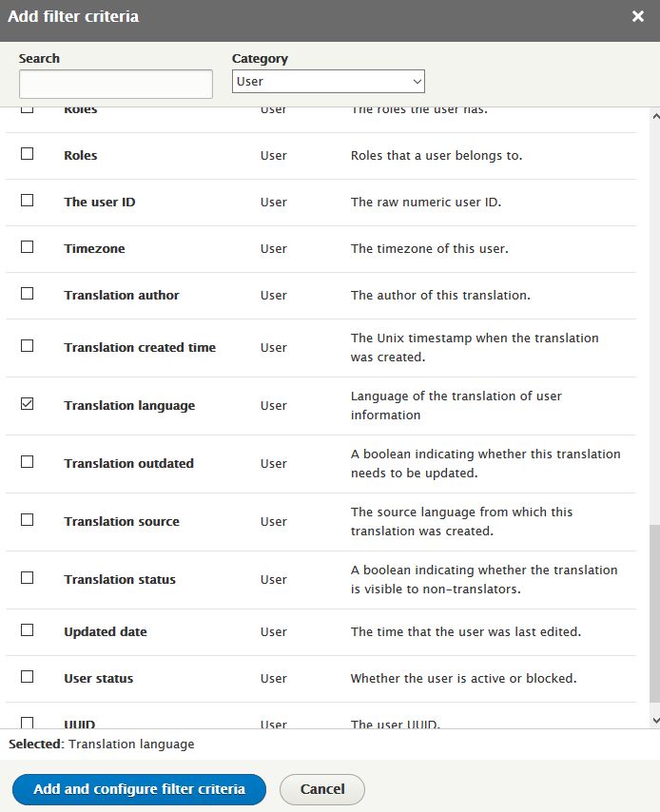Click the Cancel button
Viewport: 660px width, 812px height.
(322, 789)
